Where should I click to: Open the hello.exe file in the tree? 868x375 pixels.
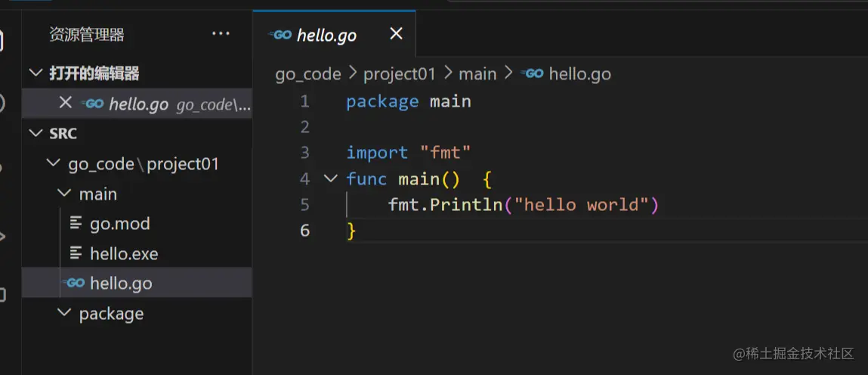pos(124,254)
